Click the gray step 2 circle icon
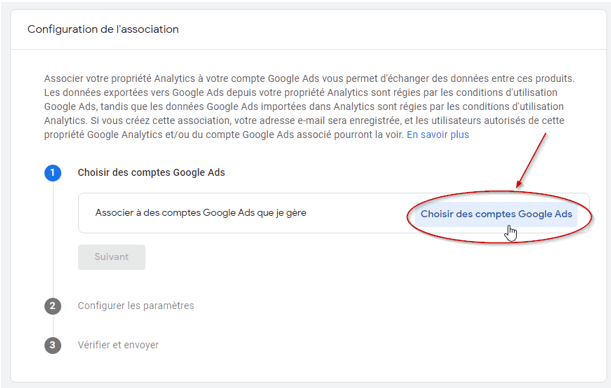Screen dimensions: 611x388 pyautogui.click(x=53, y=306)
